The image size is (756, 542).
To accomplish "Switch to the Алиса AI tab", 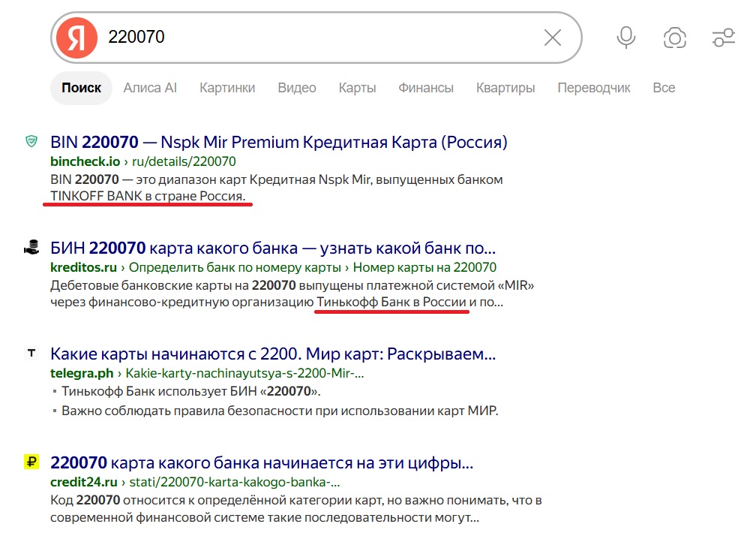I will coord(150,88).
